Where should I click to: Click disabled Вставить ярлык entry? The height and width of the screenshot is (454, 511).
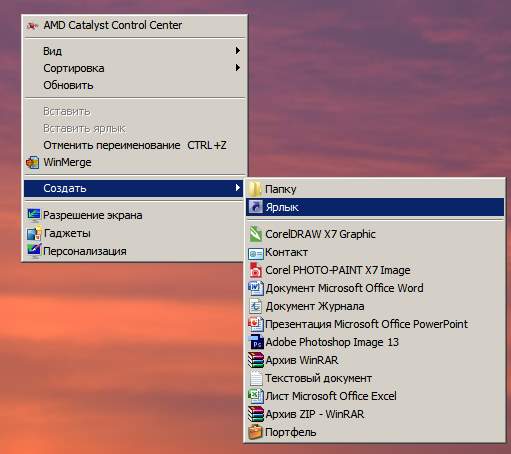point(134,128)
